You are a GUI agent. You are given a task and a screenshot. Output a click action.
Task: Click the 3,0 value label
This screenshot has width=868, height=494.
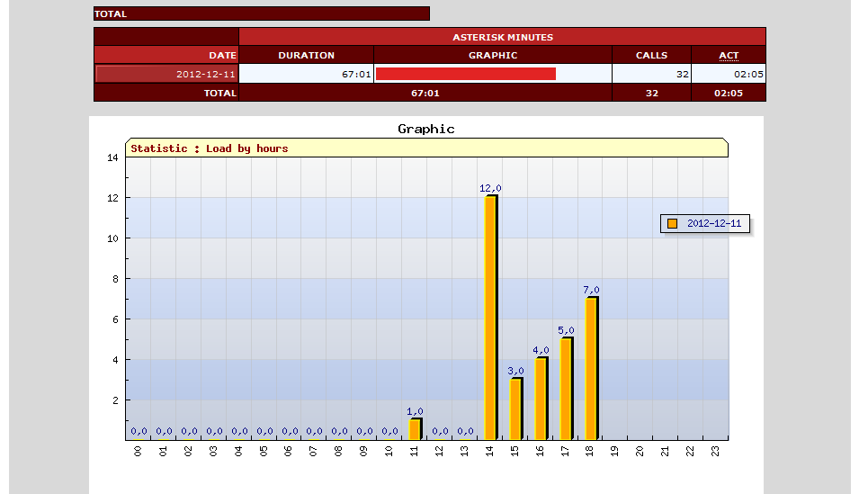(515, 371)
